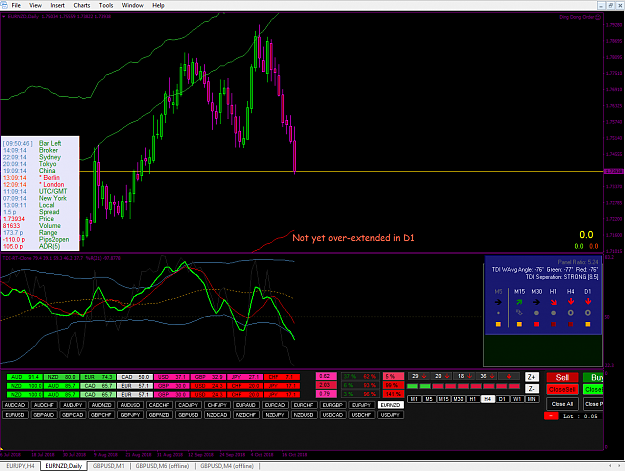The width and height of the screenshot is (625, 471).
Task: Click the Lot : 0.05 field
Action: coord(580,416)
